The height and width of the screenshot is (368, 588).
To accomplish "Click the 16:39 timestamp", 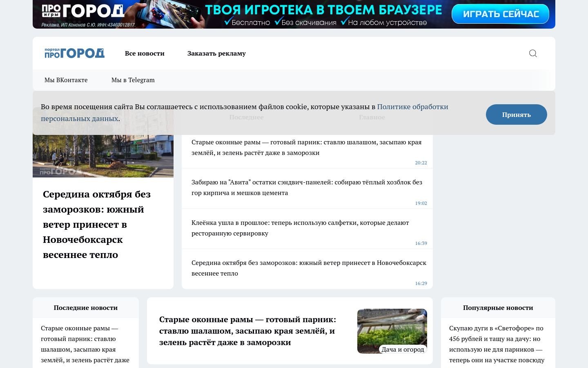I will coord(421,243).
